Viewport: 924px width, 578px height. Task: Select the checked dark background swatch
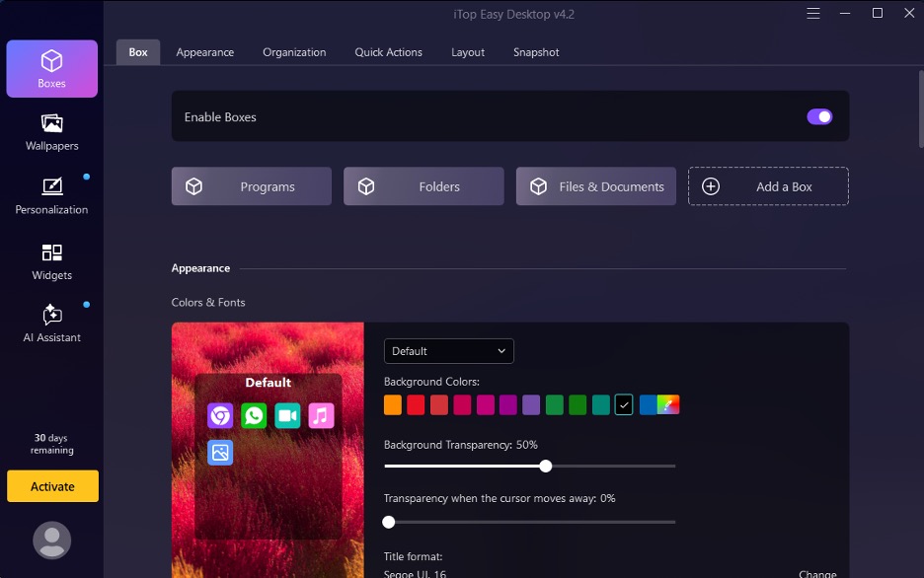624,405
